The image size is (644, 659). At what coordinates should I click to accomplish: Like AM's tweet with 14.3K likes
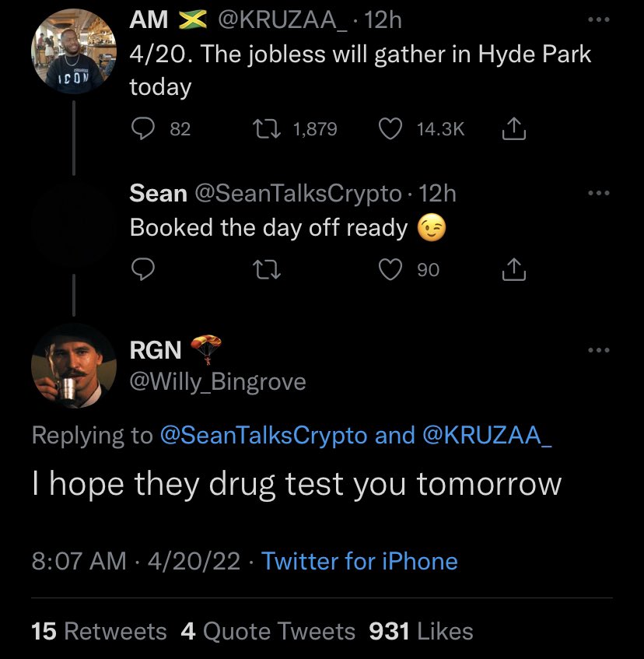[390, 128]
